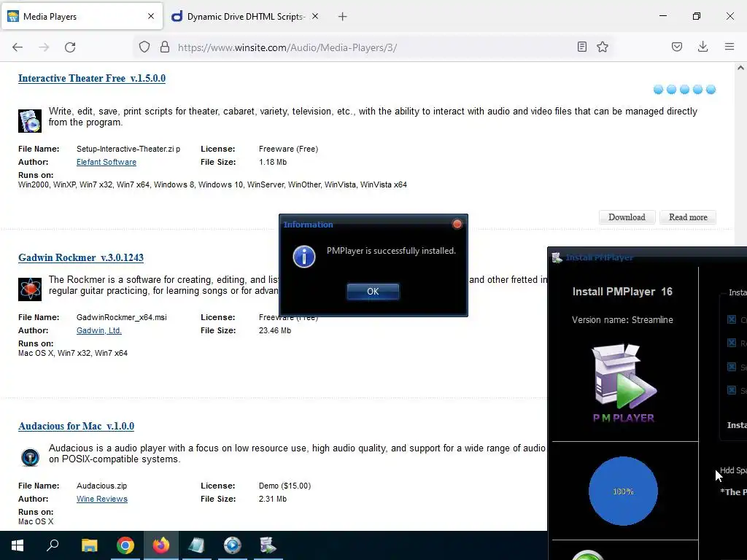Select Version name: Streamline text
This screenshot has height=560, width=747.
coord(623,320)
